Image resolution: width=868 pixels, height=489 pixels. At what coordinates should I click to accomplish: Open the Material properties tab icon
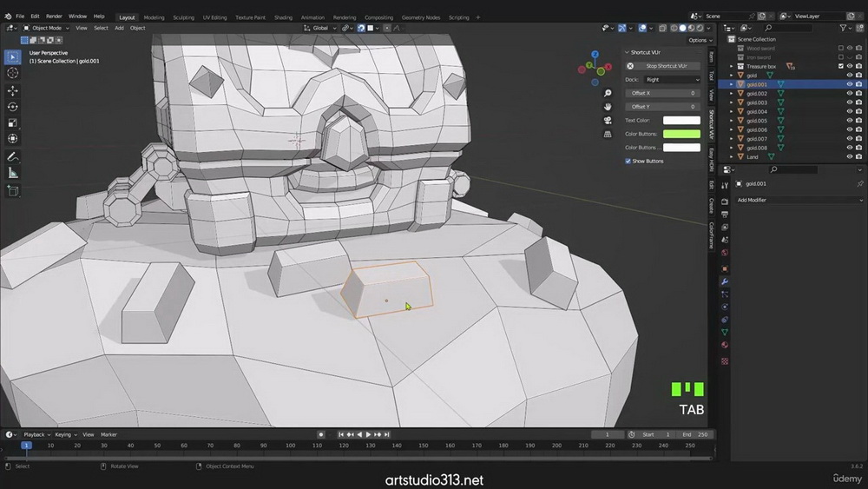pyautogui.click(x=725, y=345)
